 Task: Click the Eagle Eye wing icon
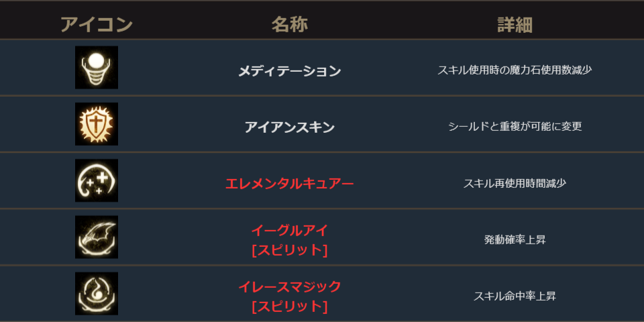[x=97, y=237]
